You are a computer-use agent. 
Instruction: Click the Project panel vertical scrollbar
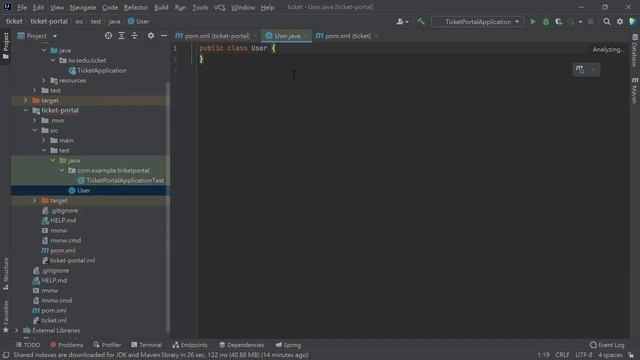[168, 208]
